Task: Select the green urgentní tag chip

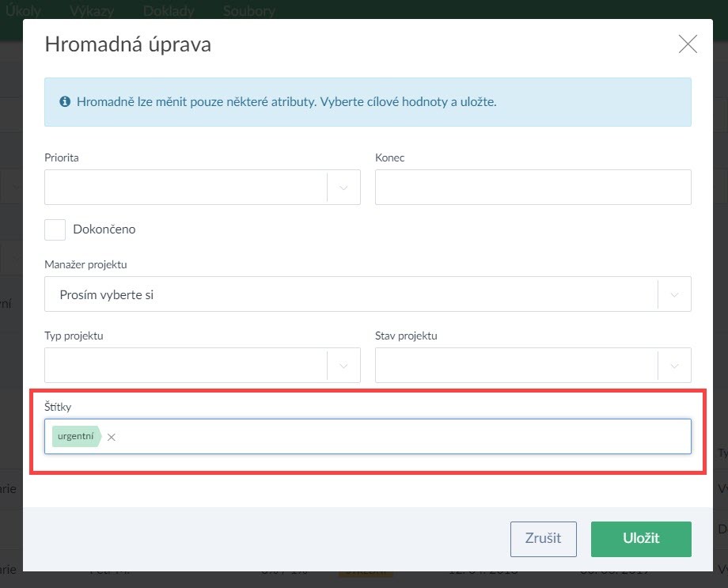Action: 75,436
